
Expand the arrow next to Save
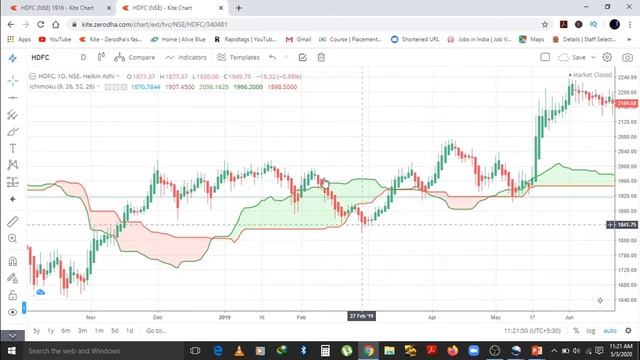593,58
